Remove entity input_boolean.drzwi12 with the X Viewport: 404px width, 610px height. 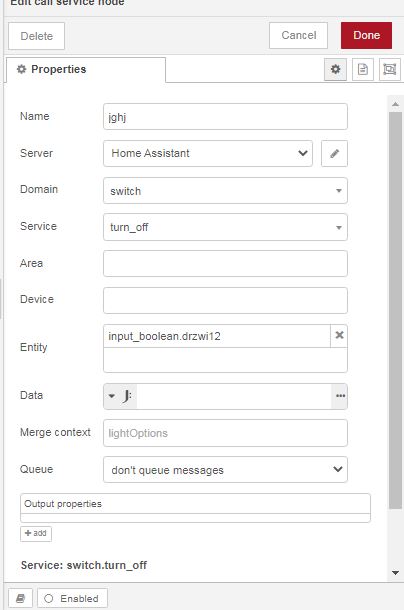pos(339,335)
